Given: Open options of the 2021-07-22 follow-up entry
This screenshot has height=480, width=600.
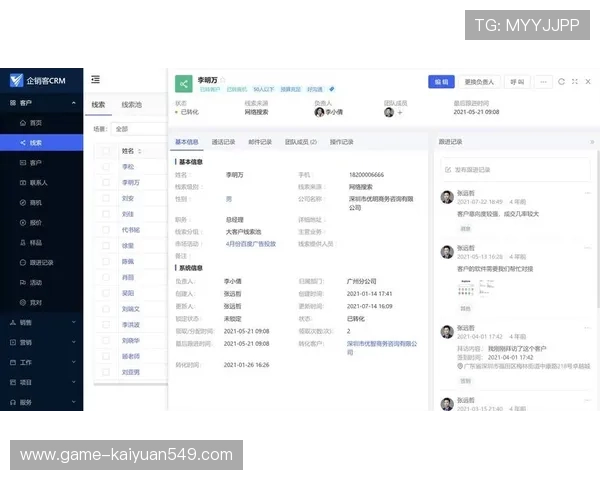Looking at the screenshot, I should click(588, 193).
